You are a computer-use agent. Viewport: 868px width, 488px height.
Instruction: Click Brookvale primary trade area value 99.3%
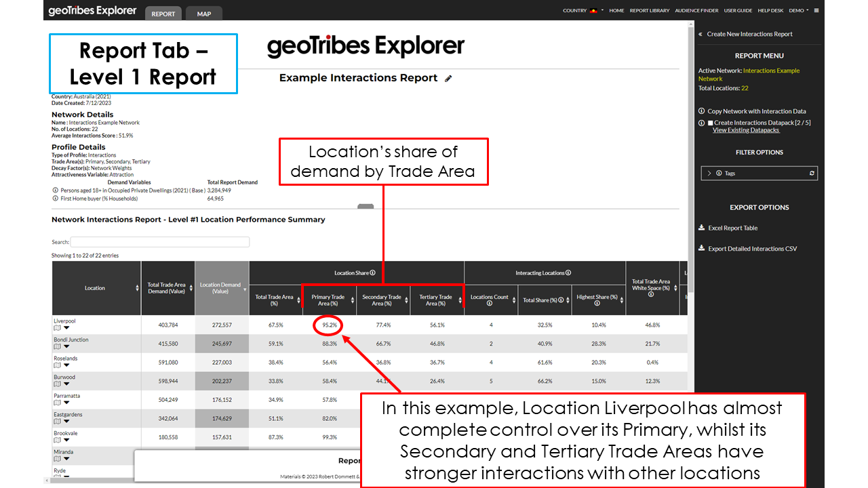329,437
